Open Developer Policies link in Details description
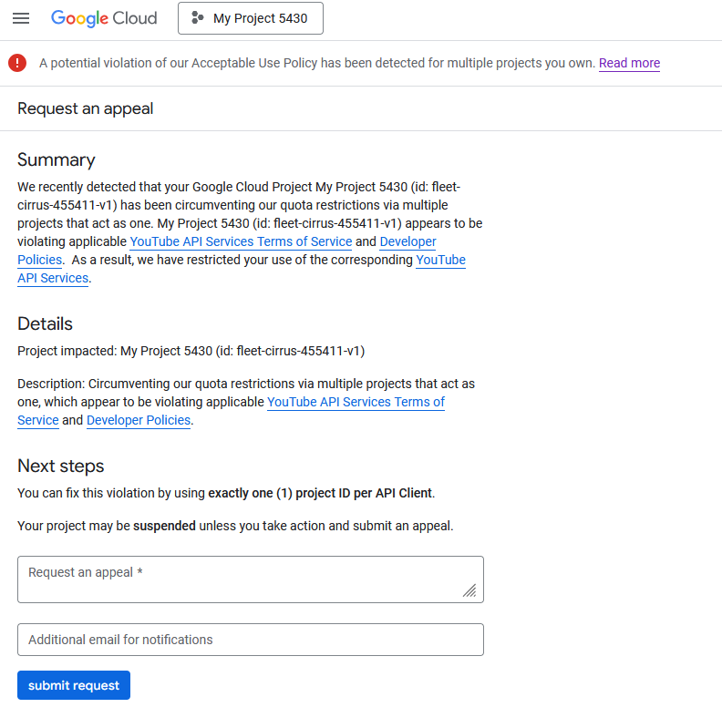722x728 pixels. 139,420
